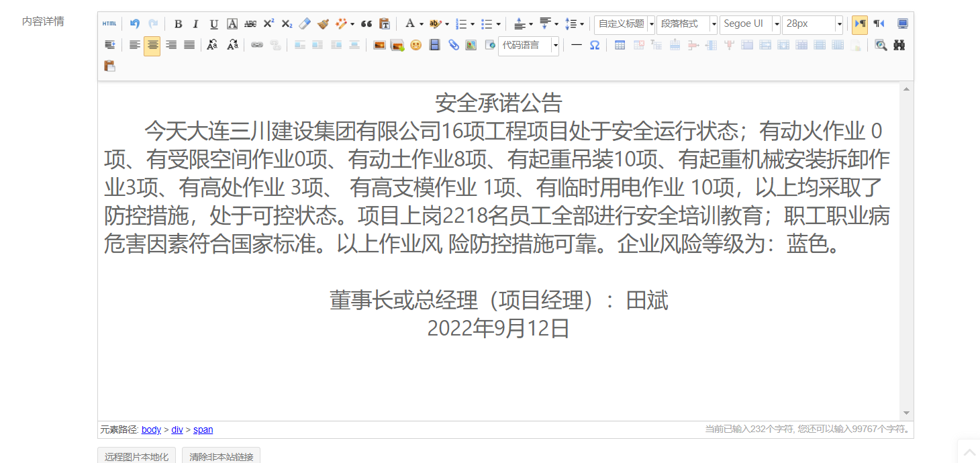The height and width of the screenshot is (463, 980).
Task: Attach a file with the paperclip
Action: point(453,45)
